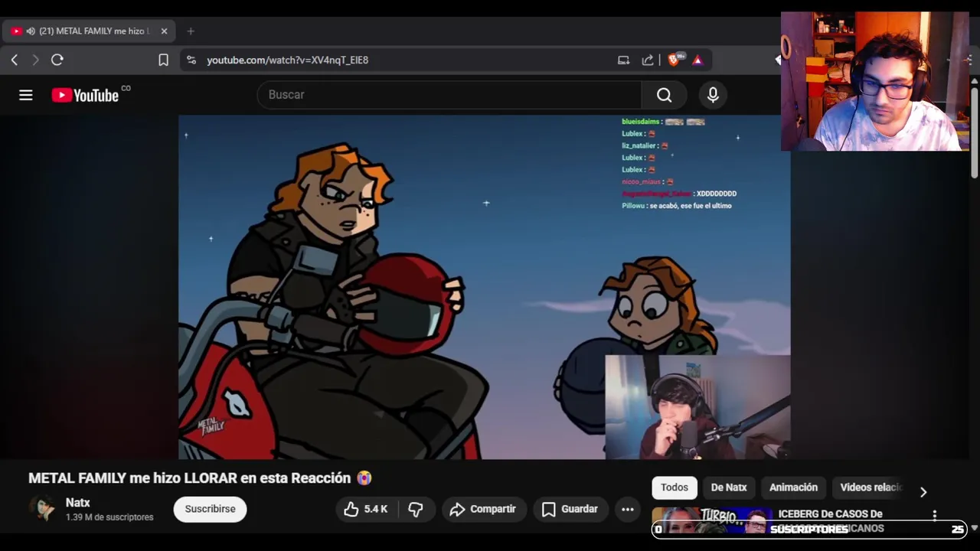Dislike the video with thumbs down
The width and height of the screenshot is (980, 551).
(x=416, y=509)
